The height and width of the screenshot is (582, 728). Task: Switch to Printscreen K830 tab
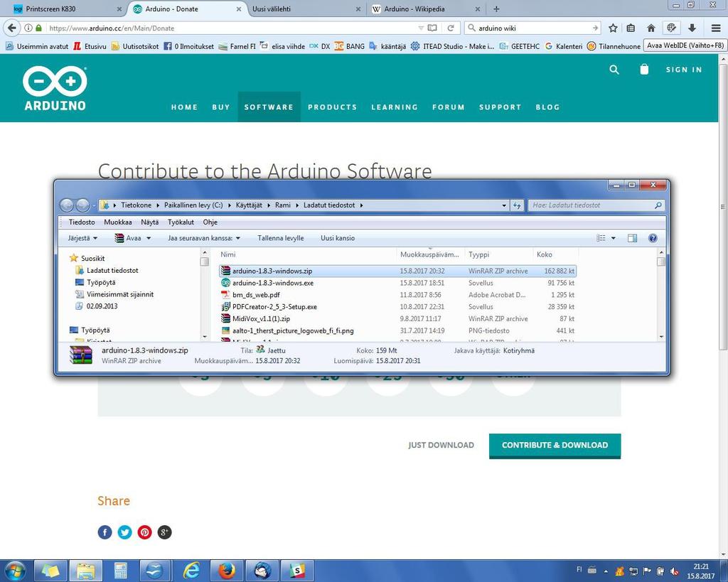point(68,9)
